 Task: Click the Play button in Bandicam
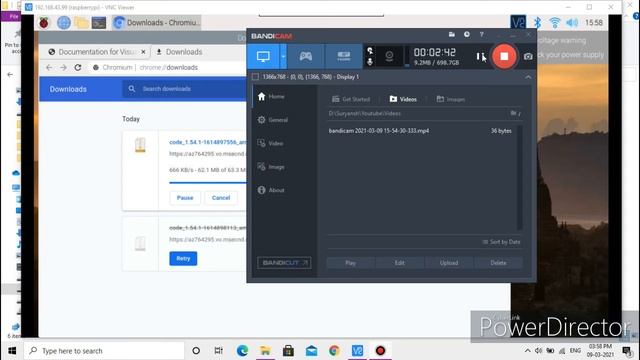[x=351, y=263]
